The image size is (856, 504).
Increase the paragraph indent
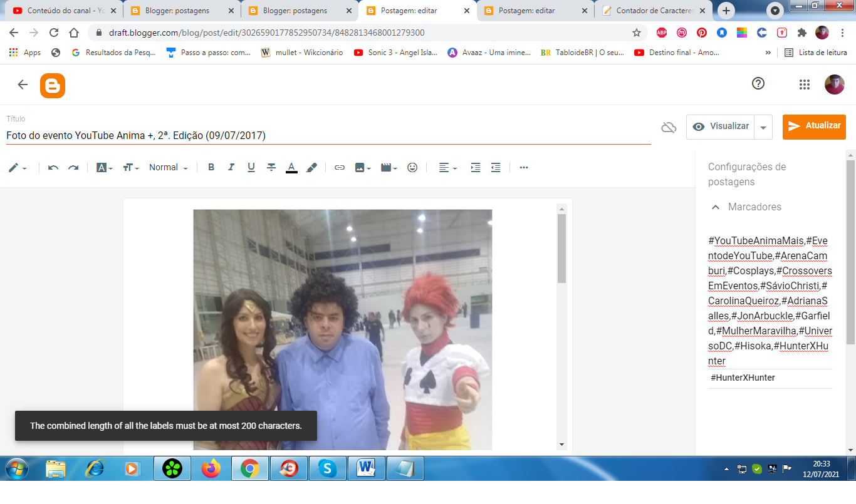476,167
